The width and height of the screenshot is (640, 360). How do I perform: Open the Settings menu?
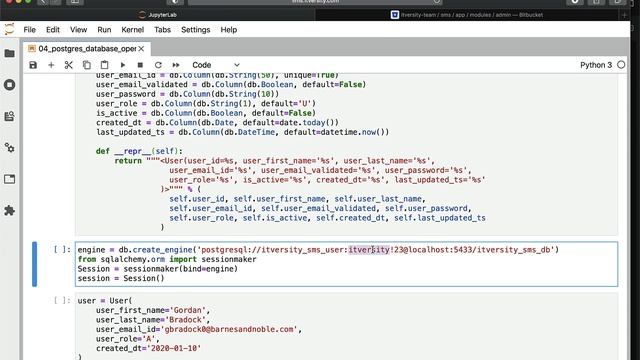pos(196,30)
